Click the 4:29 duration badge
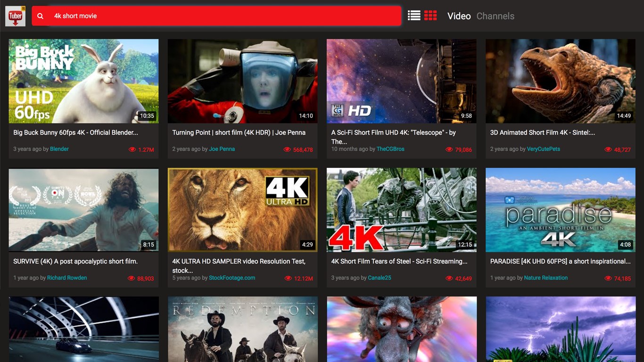644x362 pixels. pyautogui.click(x=307, y=245)
